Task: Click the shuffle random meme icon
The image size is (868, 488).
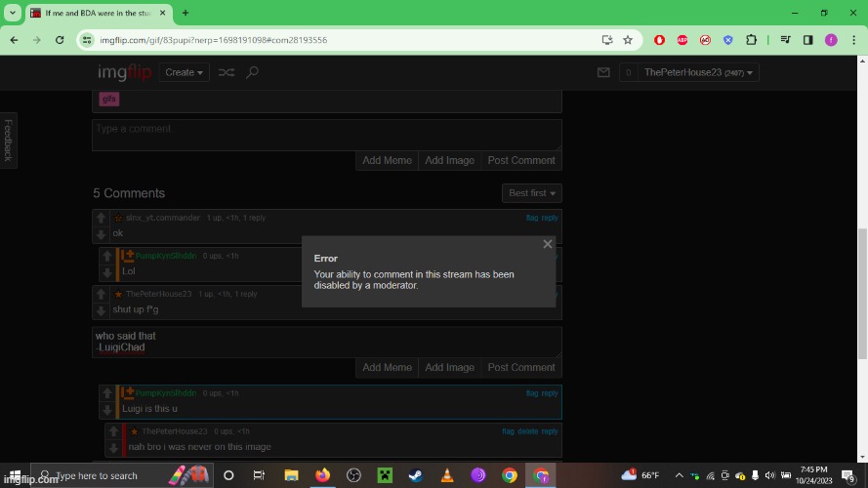Action: (x=226, y=72)
